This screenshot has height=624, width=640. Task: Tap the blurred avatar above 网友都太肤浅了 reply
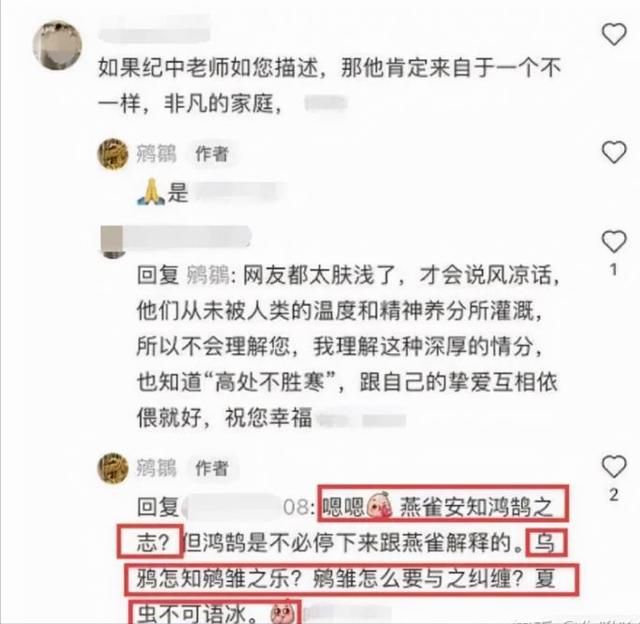(112, 241)
